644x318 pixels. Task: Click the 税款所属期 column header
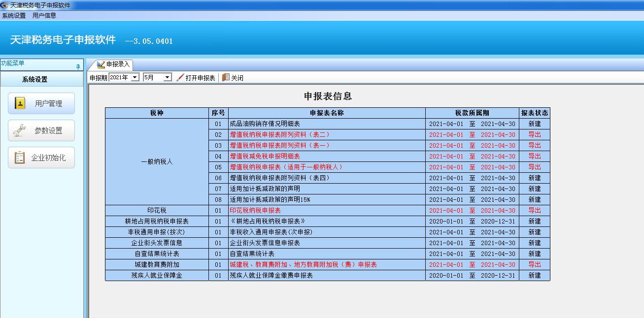pos(472,113)
